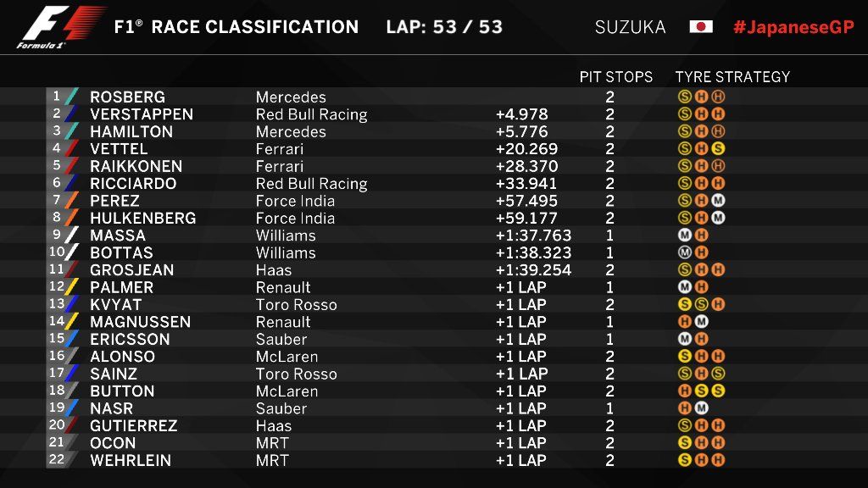Click the Japan flag icon

coord(701,26)
